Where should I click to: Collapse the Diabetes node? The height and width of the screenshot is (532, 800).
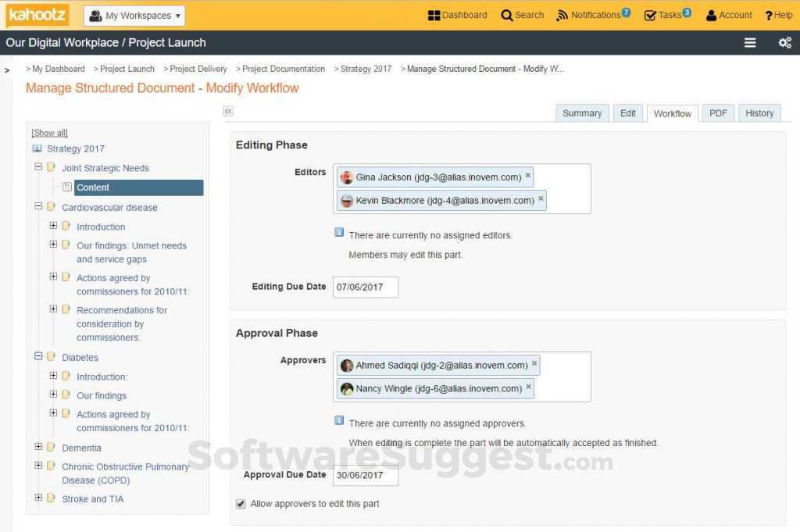(x=38, y=356)
